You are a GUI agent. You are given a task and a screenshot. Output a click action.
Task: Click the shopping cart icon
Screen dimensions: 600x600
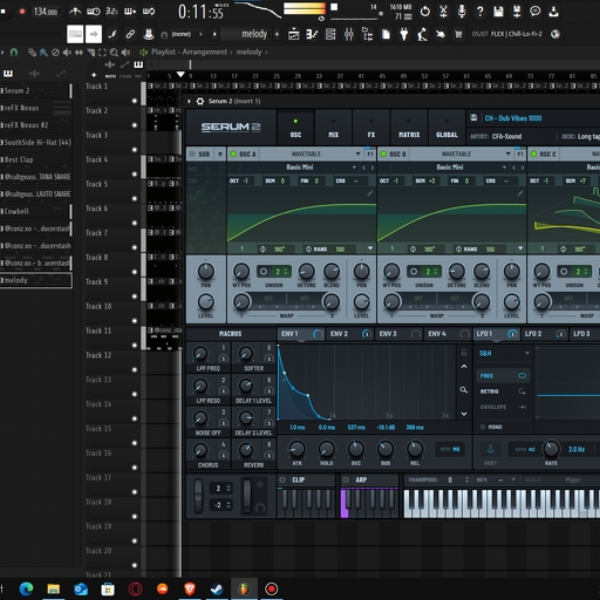(458, 34)
